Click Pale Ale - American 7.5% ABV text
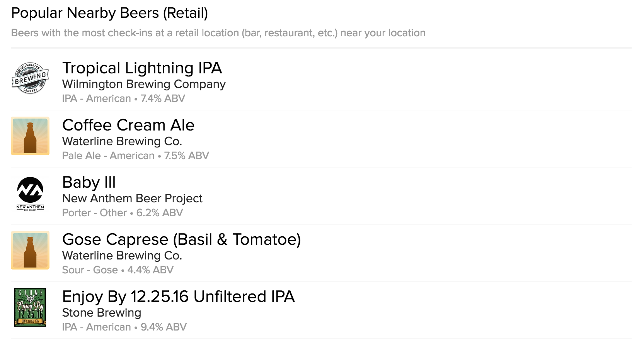 [x=136, y=156]
